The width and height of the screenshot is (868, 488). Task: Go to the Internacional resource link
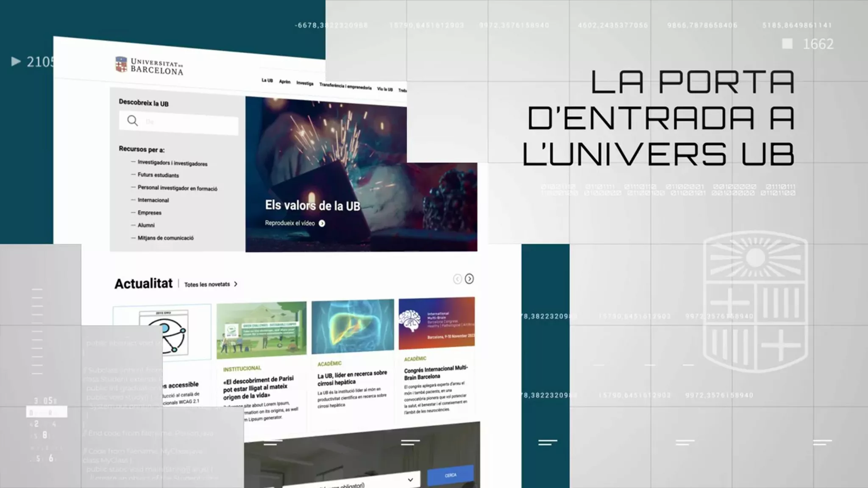click(153, 200)
